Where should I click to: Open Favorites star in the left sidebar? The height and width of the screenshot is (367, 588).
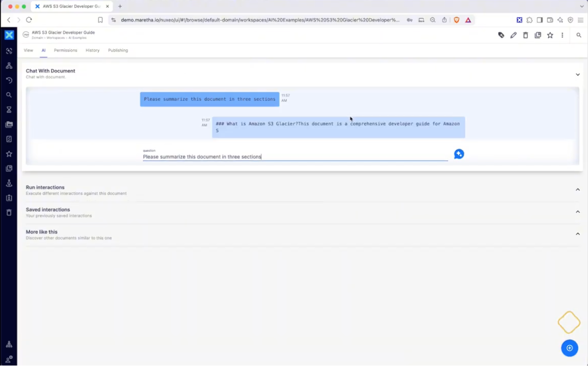point(9,154)
